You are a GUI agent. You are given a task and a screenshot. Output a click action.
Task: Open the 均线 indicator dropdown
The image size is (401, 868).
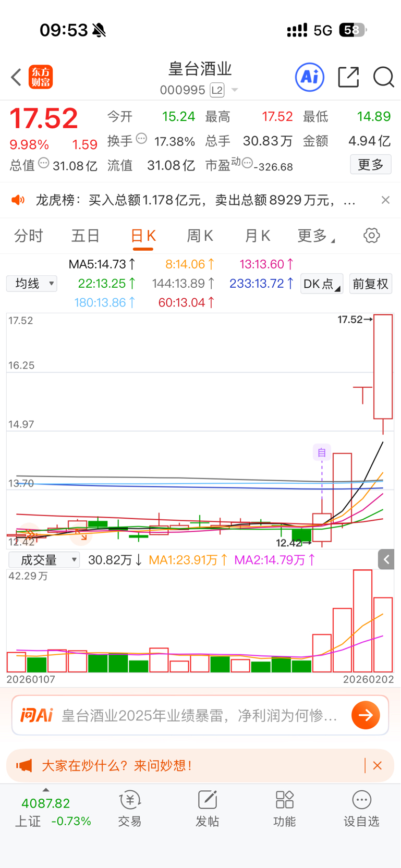(32, 284)
